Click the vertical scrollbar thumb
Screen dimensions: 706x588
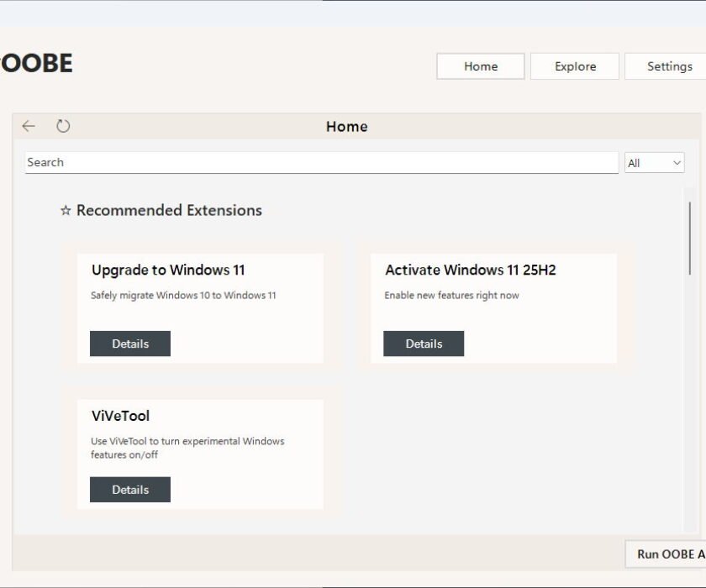(x=690, y=237)
